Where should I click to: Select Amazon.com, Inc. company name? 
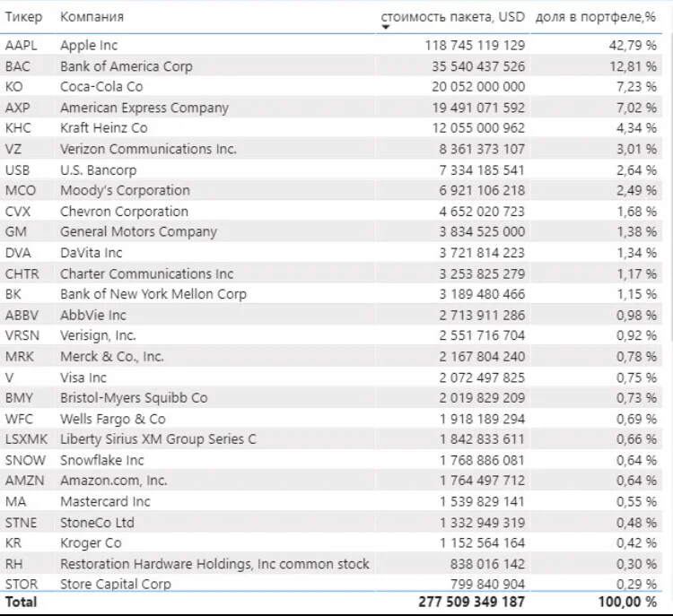(114, 481)
